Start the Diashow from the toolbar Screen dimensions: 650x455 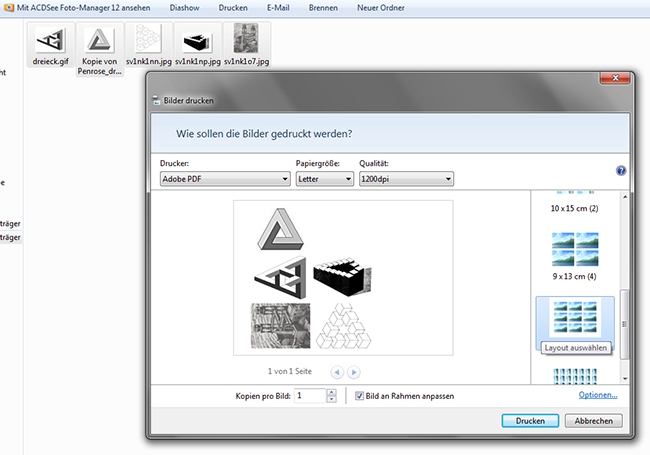click(184, 7)
